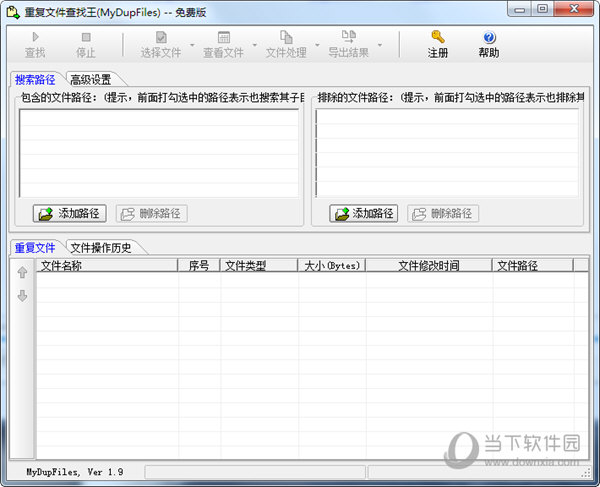Open the 选择文件 toolbar button
Screen dimensions: 600x487
pyautogui.click(x=161, y=44)
